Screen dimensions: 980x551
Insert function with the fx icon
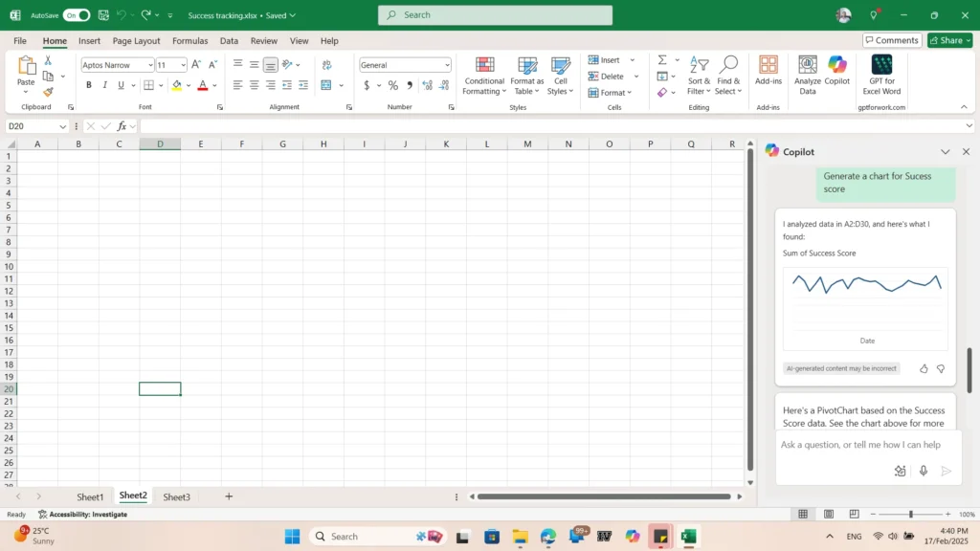(x=122, y=126)
